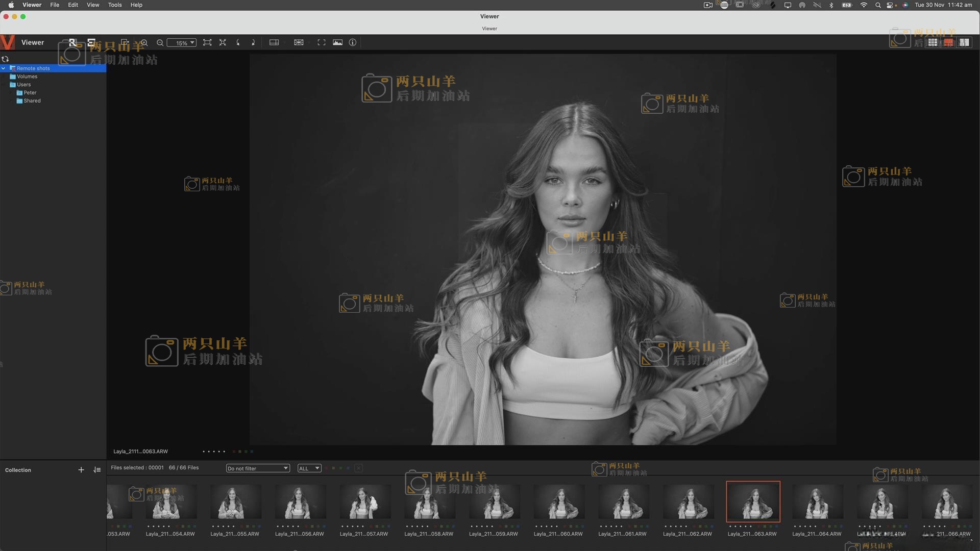Click the zoom in magnifier icon
The height and width of the screenshot is (551, 980).
144,43
